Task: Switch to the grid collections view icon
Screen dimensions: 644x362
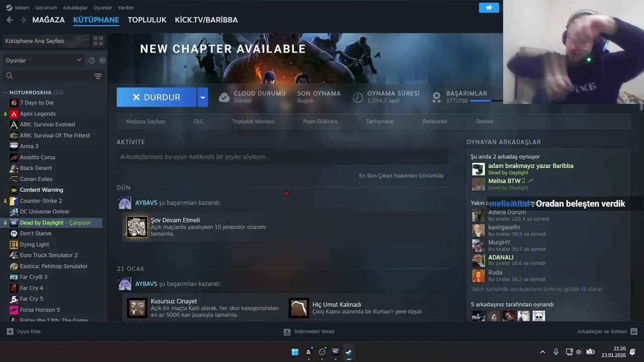Action: pos(98,41)
